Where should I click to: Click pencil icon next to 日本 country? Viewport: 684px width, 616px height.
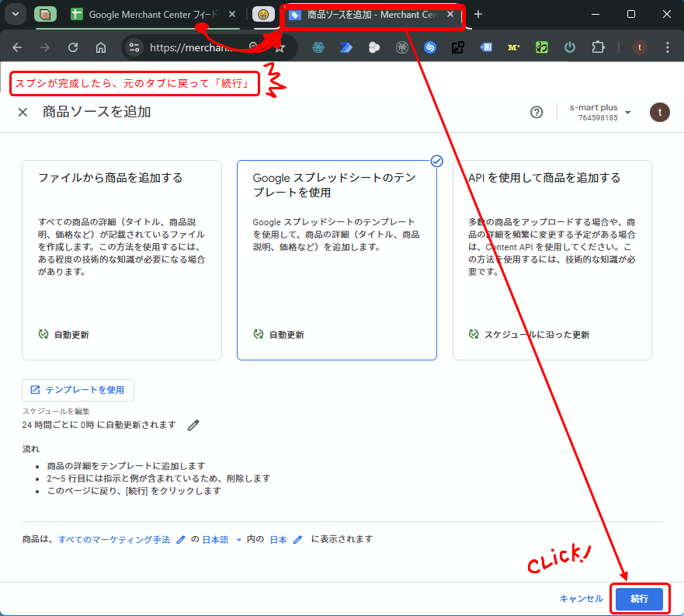pyautogui.click(x=297, y=539)
